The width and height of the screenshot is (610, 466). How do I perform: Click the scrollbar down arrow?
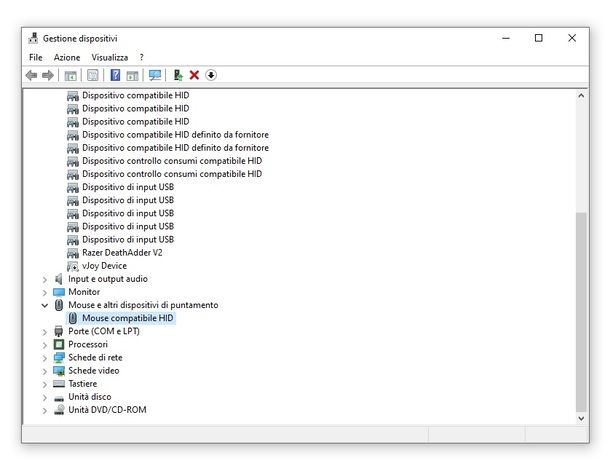point(581,419)
